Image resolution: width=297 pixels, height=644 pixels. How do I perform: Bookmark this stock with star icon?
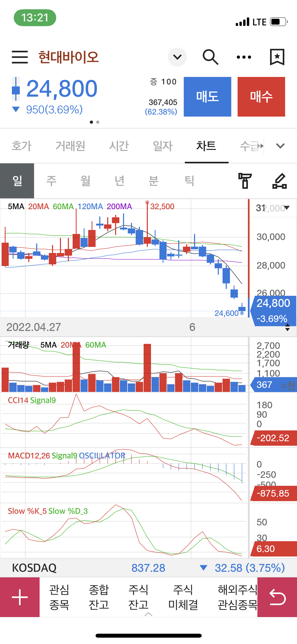click(277, 57)
